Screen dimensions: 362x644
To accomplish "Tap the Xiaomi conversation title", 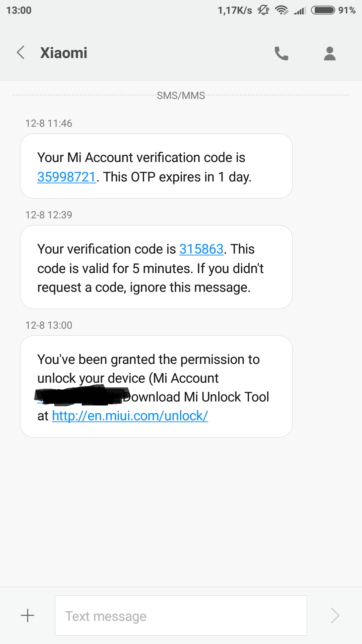I will [64, 53].
